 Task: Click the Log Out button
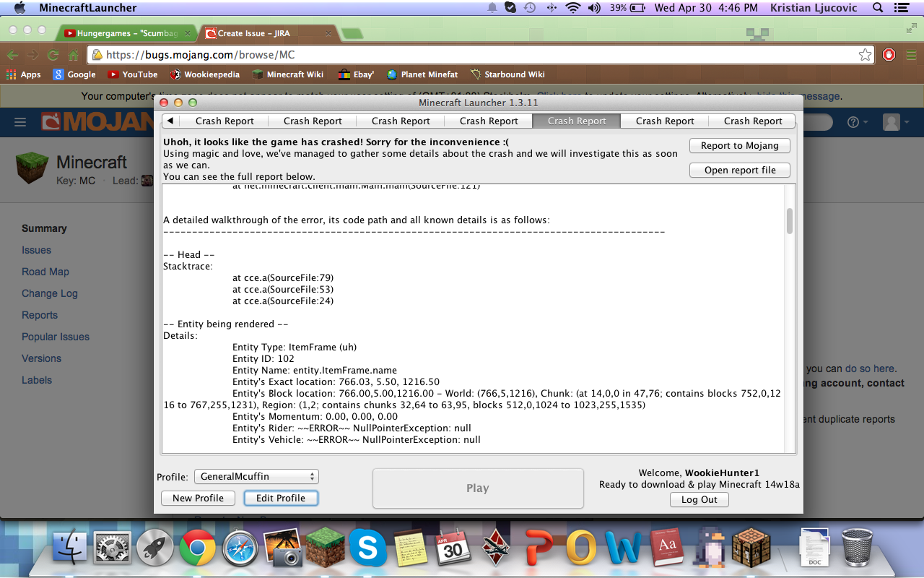click(699, 499)
